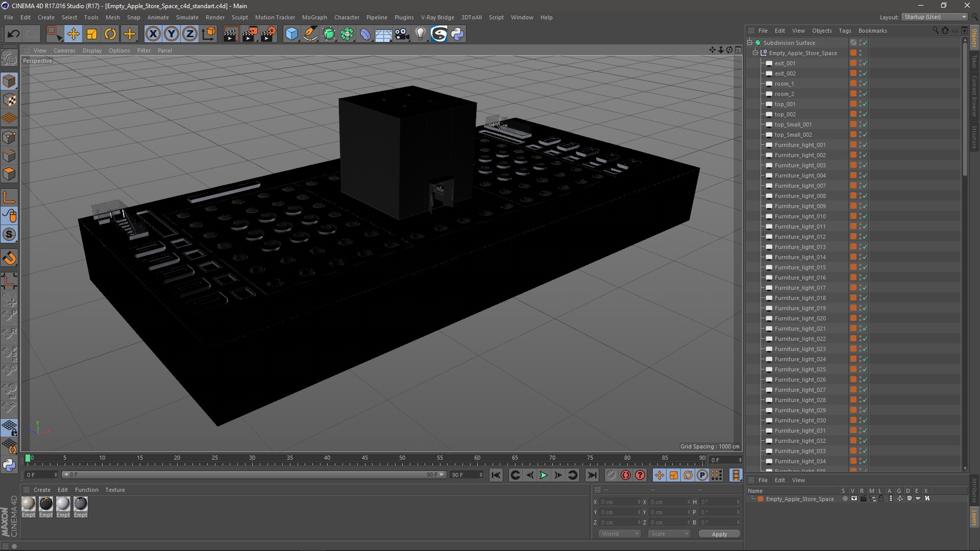Open viewport Cameras menu
Viewport: 980px width, 551px height.
click(64, 51)
